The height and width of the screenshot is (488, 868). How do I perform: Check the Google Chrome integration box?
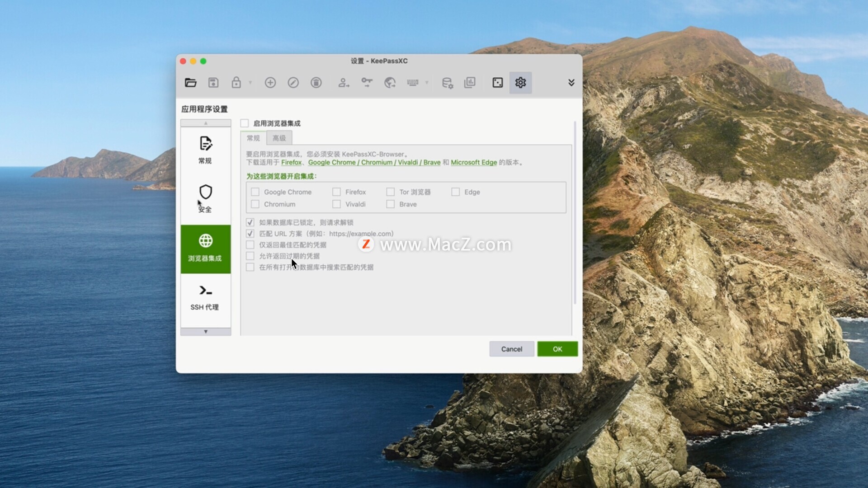tap(255, 192)
